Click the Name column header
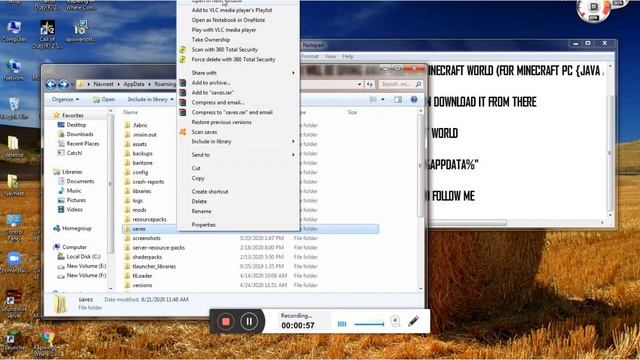Screen dimensions: 640x360 pyautogui.click(x=131, y=112)
